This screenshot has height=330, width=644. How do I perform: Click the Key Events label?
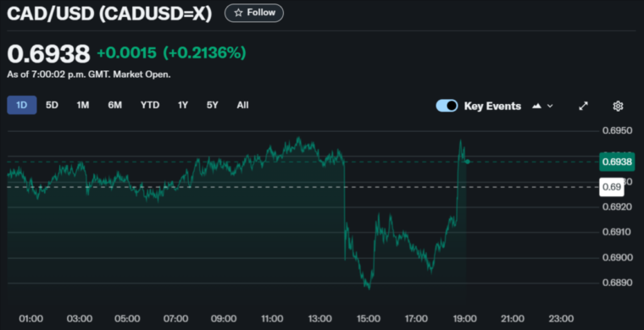pyautogui.click(x=492, y=106)
